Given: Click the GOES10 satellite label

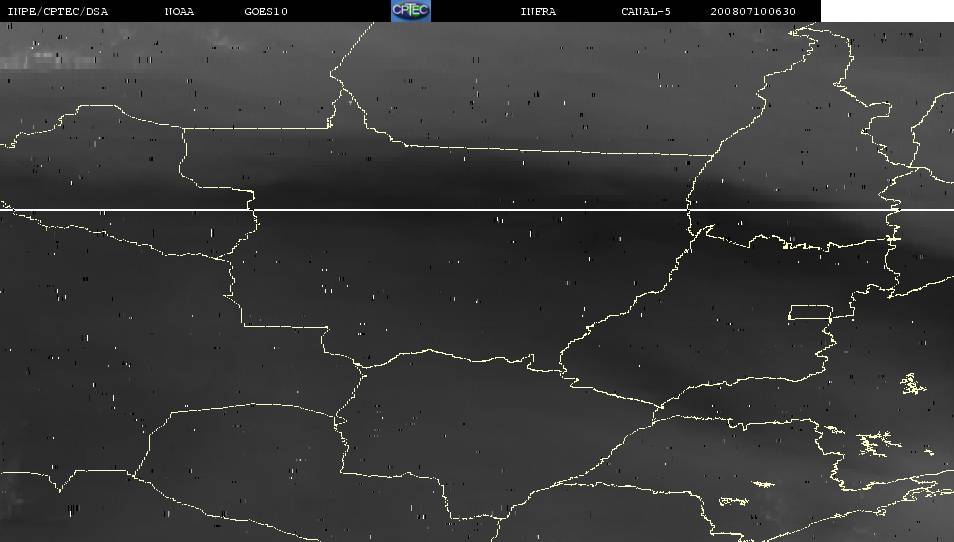Looking at the screenshot, I should [266, 12].
